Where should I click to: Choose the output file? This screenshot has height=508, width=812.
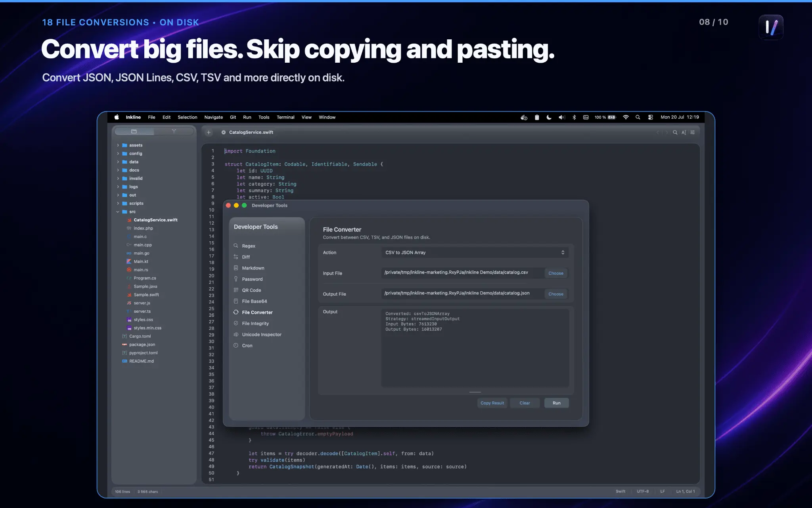coord(556,294)
